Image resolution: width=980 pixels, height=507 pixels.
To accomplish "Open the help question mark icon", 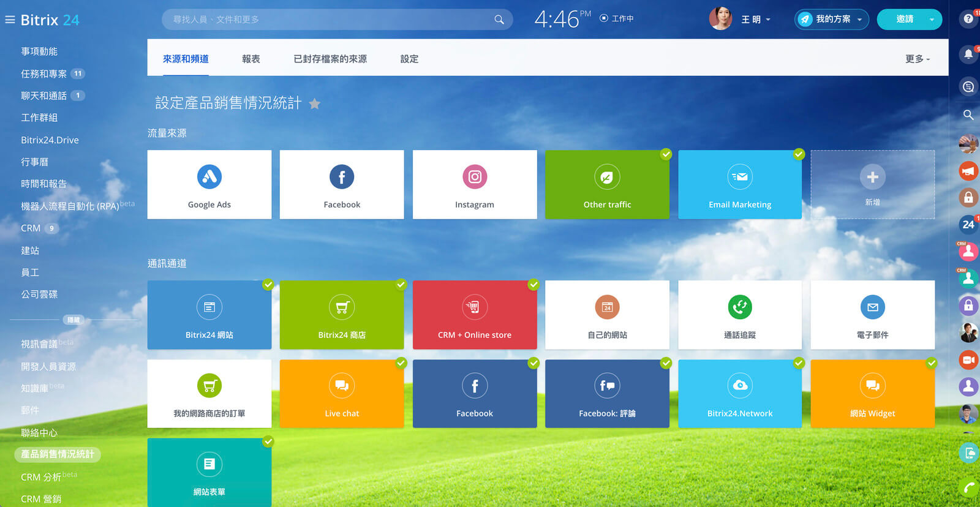I will [x=968, y=19].
